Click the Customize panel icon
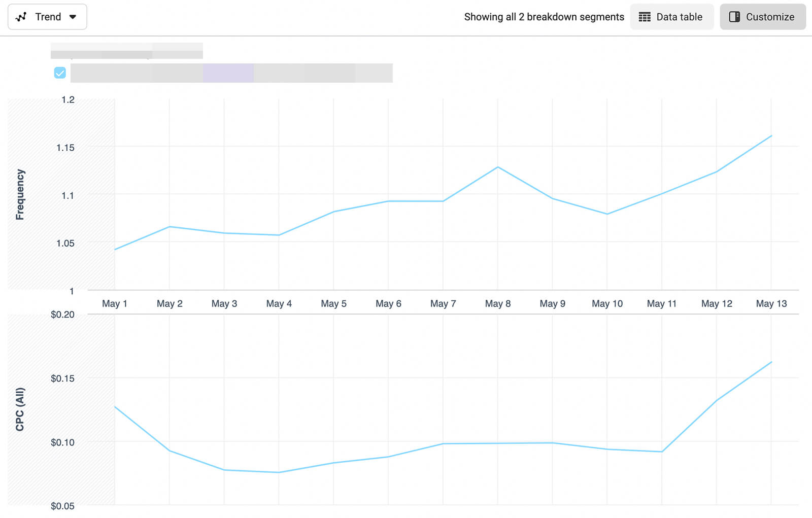812x518 pixels. (734, 17)
